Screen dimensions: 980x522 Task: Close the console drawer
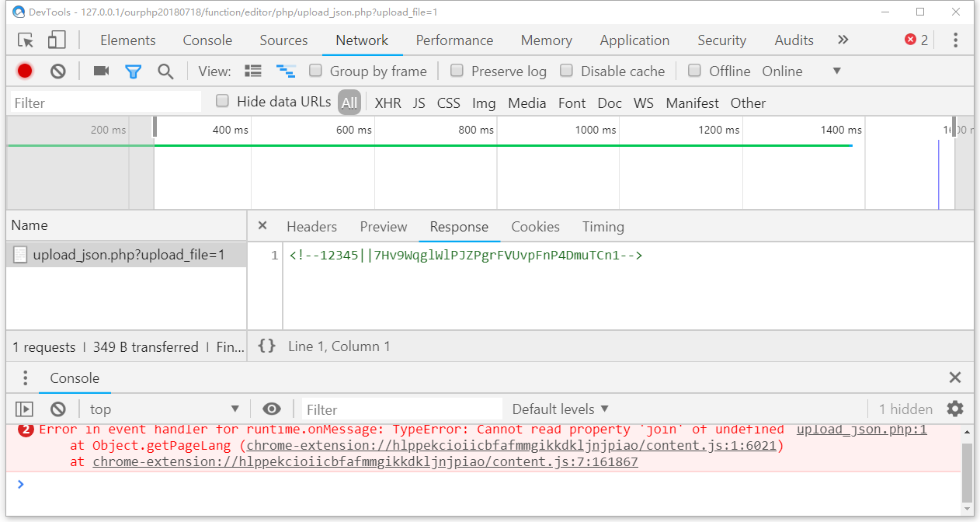pyautogui.click(x=955, y=378)
